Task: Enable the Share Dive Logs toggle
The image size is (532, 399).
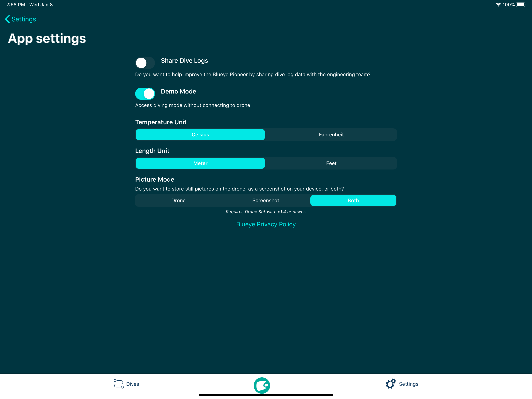Action: [145, 63]
